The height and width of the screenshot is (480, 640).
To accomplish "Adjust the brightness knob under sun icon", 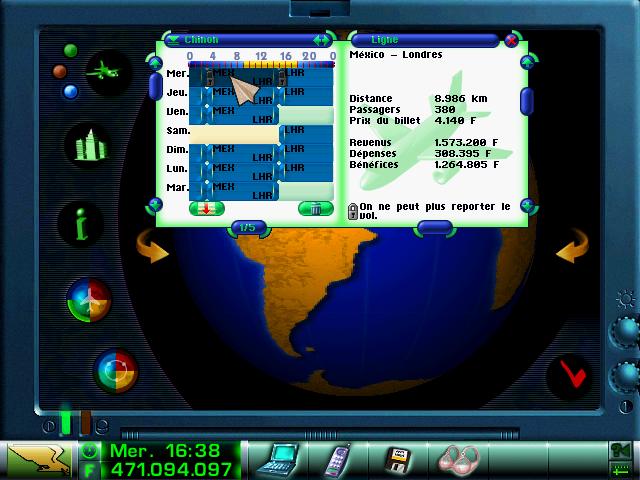I will tap(624, 331).
